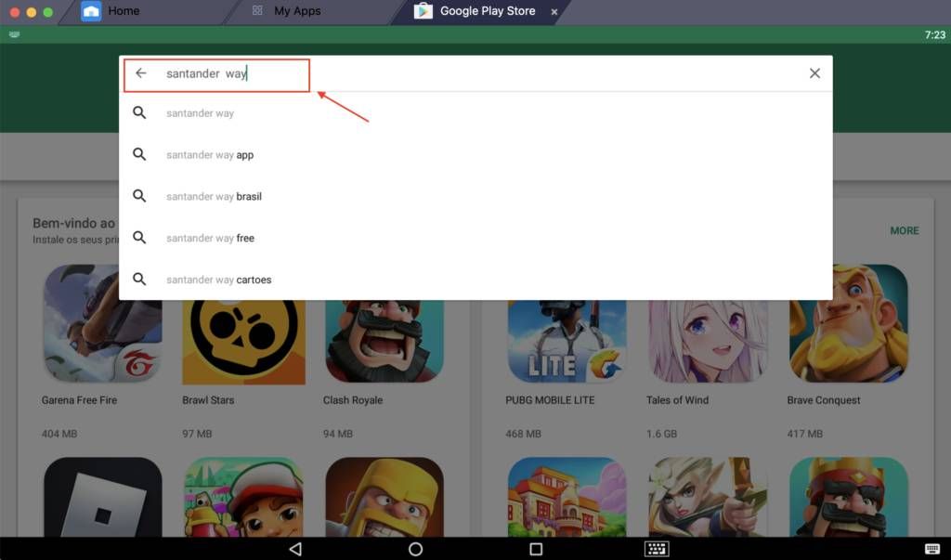This screenshot has width=951, height=560.
Task: Click the 'Bem-vindo ao' heading text
Action: [74, 223]
